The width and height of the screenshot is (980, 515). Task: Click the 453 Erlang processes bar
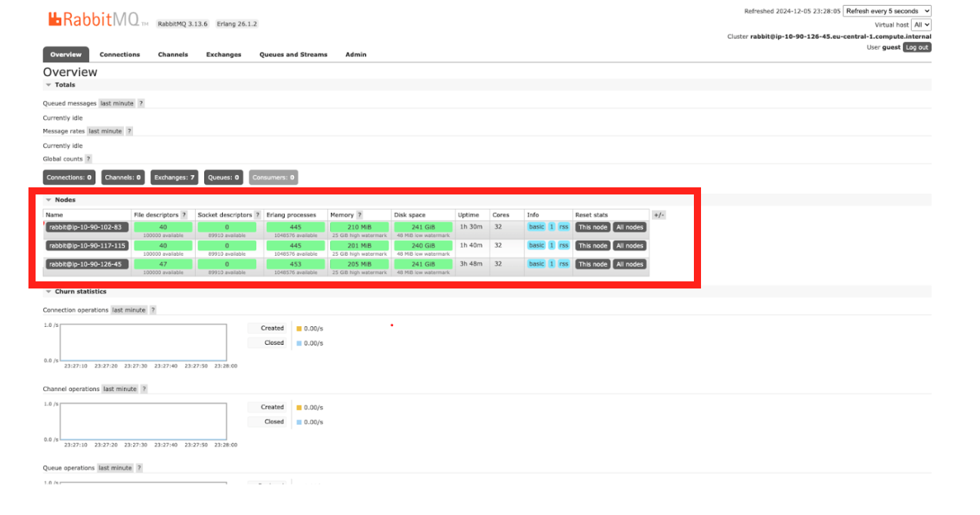pyautogui.click(x=295, y=264)
